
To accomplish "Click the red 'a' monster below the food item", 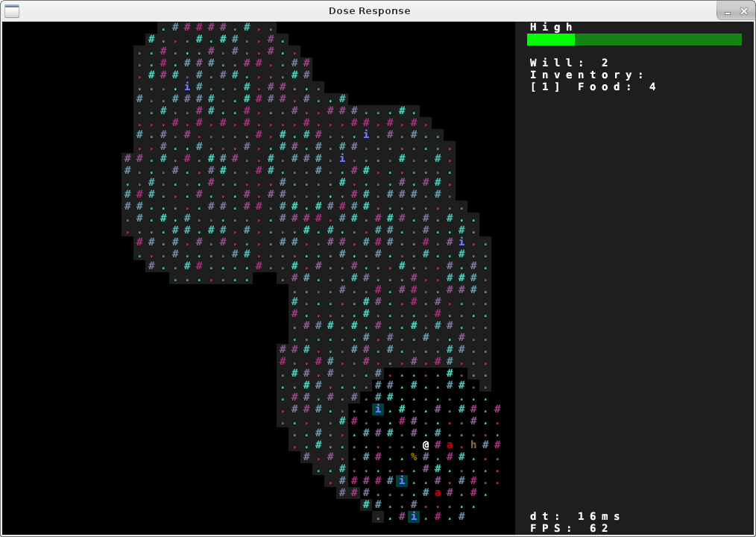I will pyautogui.click(x=438, y=492).
